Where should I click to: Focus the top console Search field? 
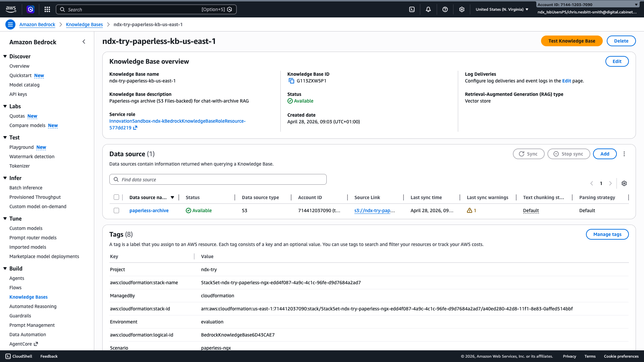tap(146, 9)
